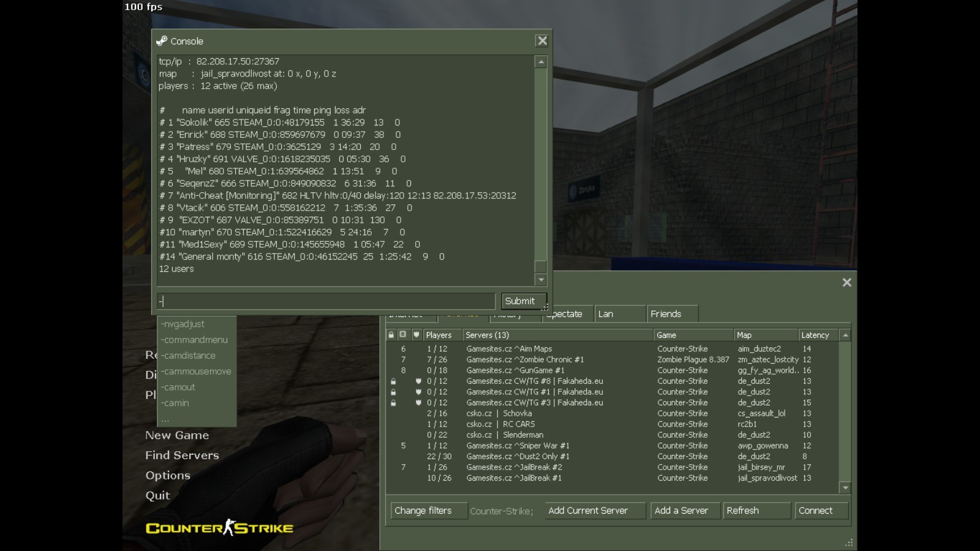Image resolution: width=980 pixels, height=551 pixels.
Task: Click the console scrollbar up arrow
Action: 540,62
